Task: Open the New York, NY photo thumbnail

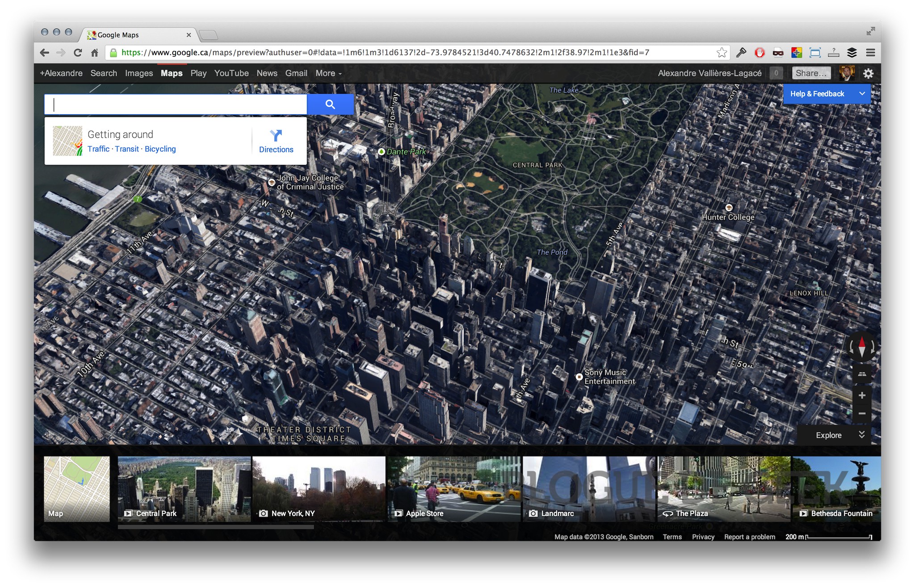Action: [319, 489]
